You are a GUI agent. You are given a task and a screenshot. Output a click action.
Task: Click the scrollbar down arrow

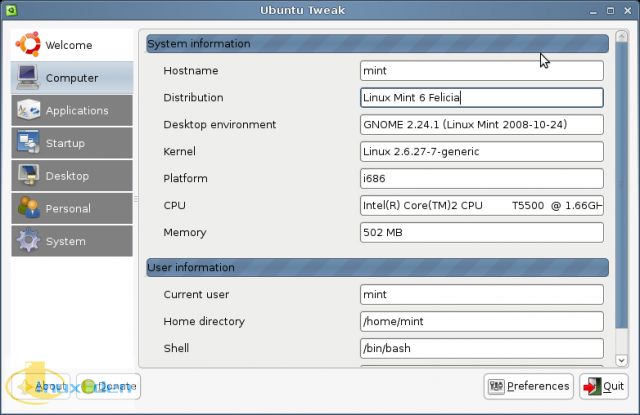point(622,360)
